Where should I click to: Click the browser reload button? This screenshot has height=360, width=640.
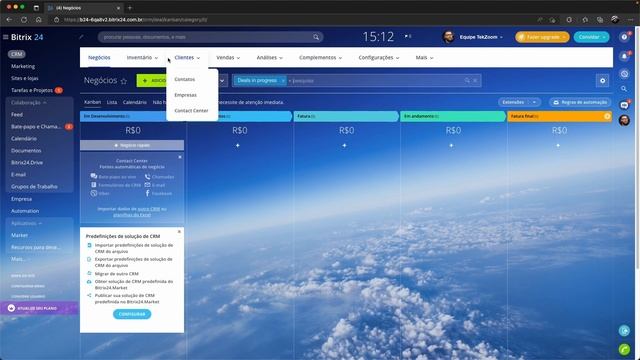pyautogui.click(x=24, y=20)
